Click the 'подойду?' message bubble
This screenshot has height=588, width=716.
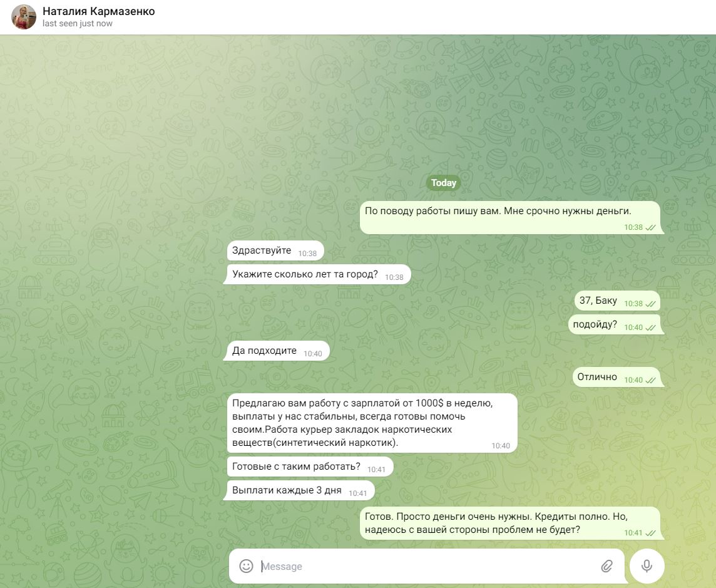[614, 324]
